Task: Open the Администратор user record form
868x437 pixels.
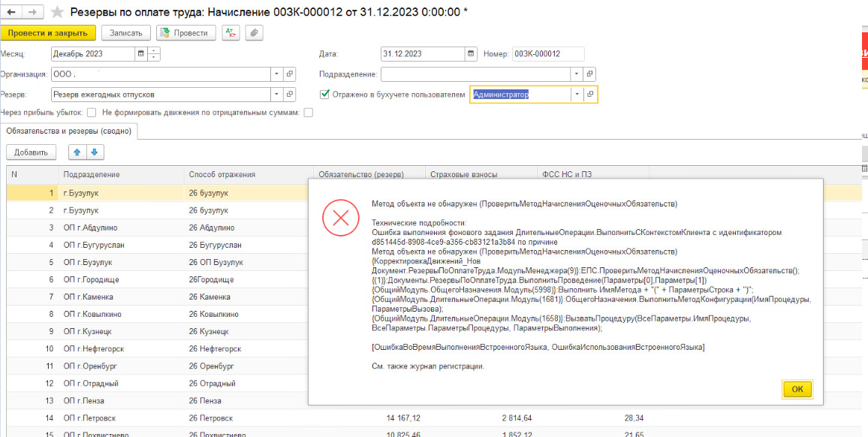Action: (590, 95)
